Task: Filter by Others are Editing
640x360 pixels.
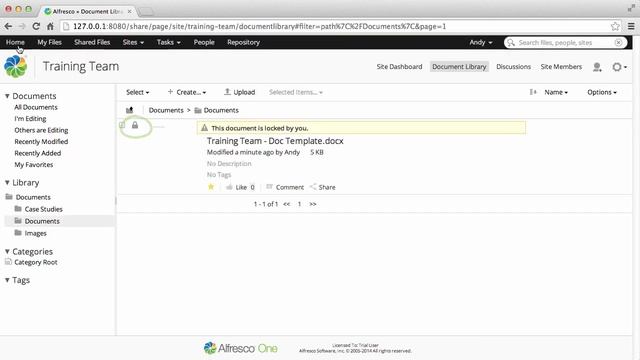Action: [41, 130]
